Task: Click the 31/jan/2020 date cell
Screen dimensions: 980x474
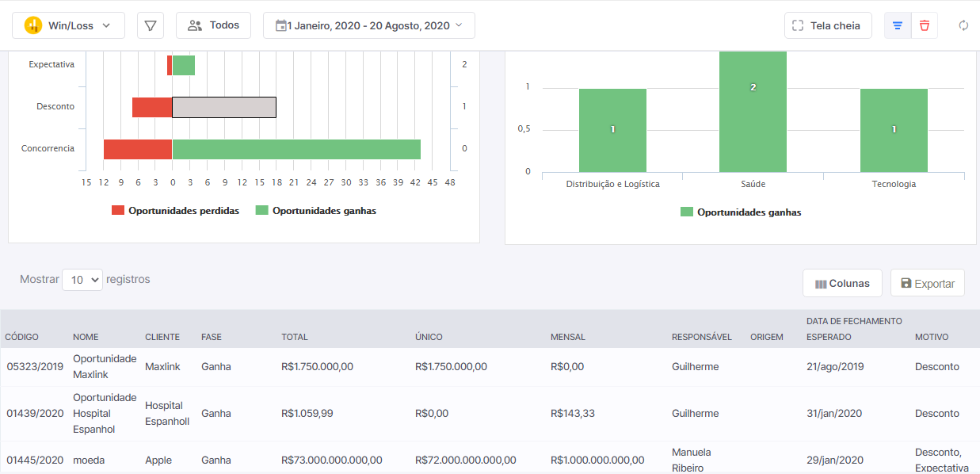Action: (x=834, y=414)
